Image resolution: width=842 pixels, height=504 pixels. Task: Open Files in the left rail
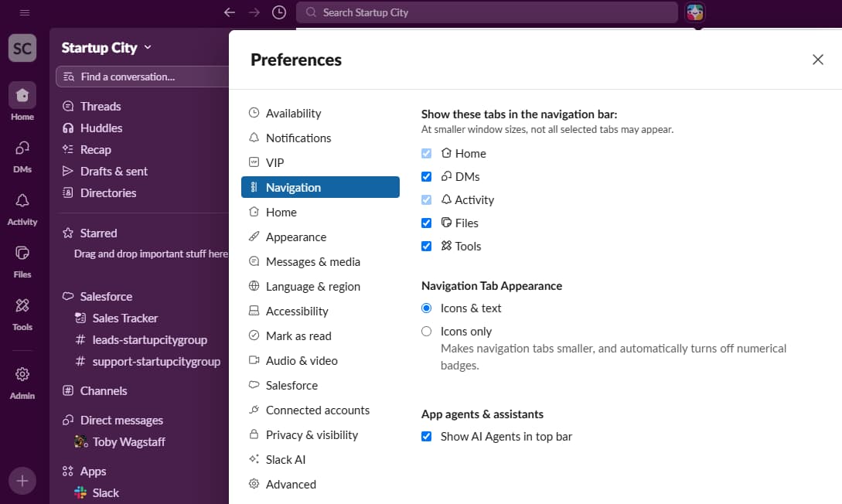pyautogui.click(x=22, y=262)
